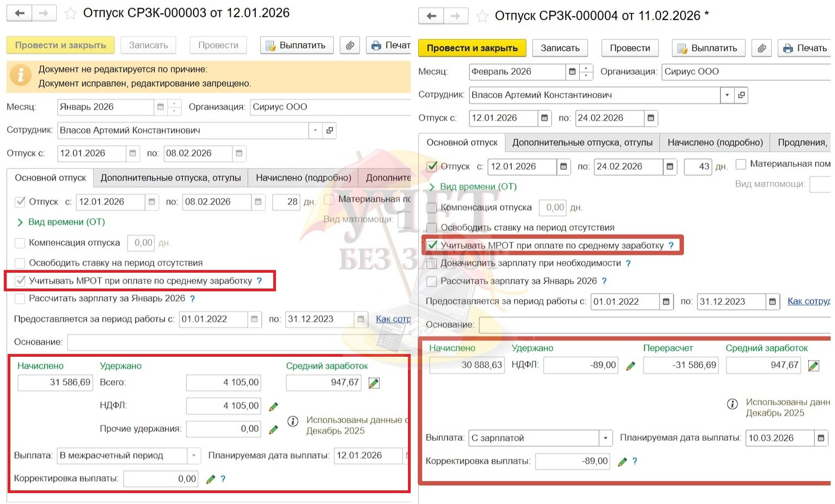Edit Корректировка выплаты -89,00 with pencil
This screenshot has height=504, width=835.
[x=622, y=462]
